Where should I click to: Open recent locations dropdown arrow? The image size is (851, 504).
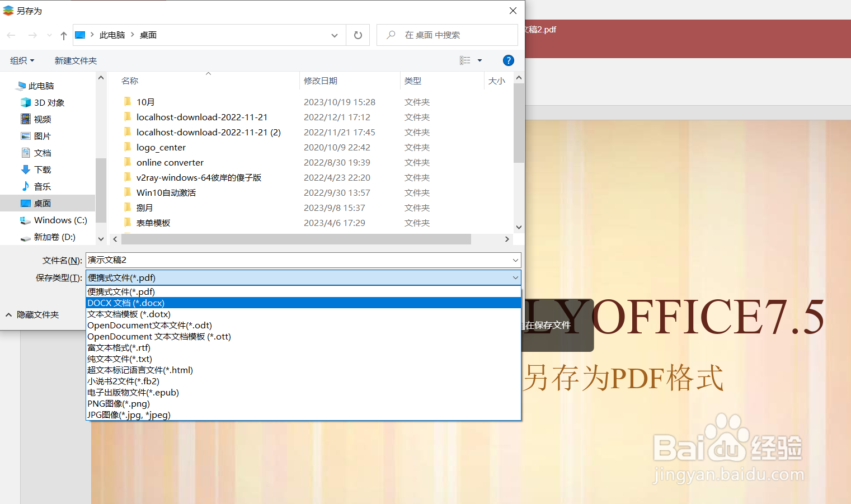tap(49, 35)
